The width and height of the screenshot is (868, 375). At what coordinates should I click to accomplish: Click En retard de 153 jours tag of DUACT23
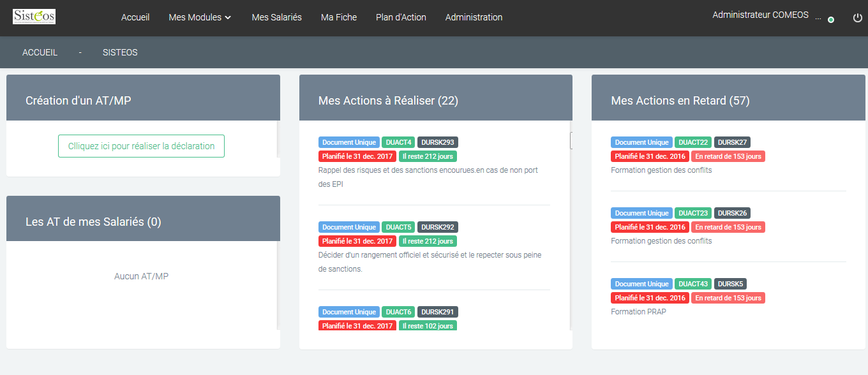(728, 227)
